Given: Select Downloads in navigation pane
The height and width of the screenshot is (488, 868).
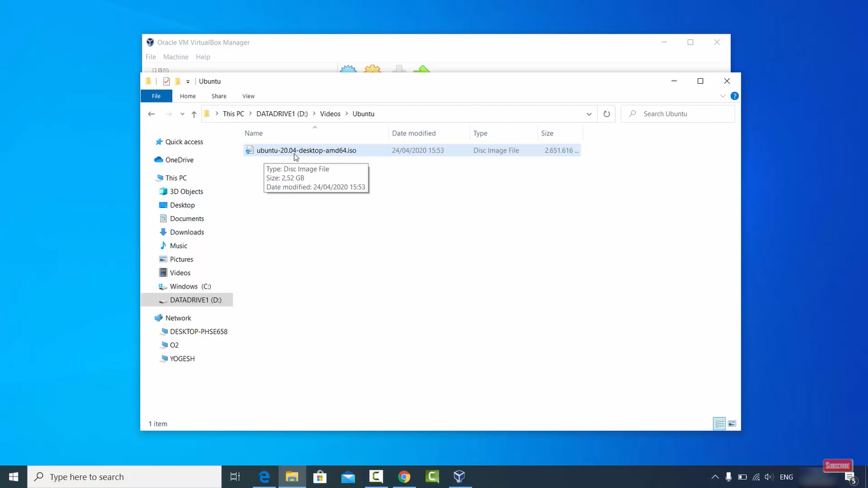Looking at the screenshot, I should click(x=187, y=232).
